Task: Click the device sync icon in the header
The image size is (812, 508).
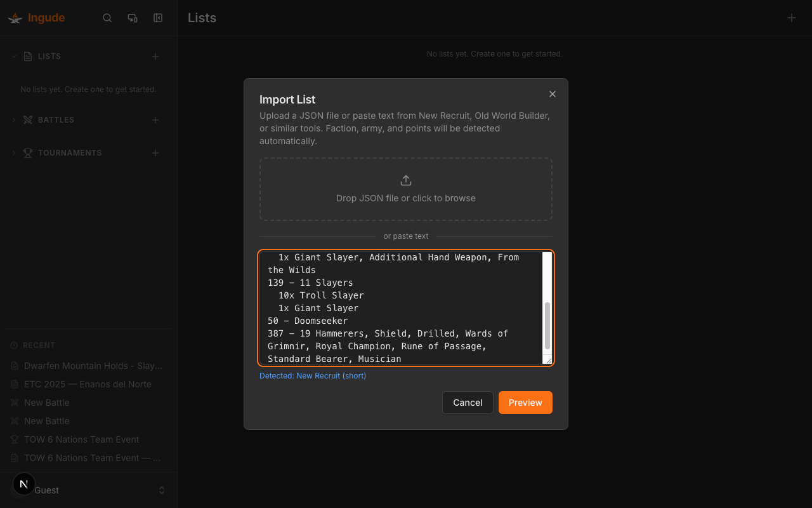Action: pos(133,18)
